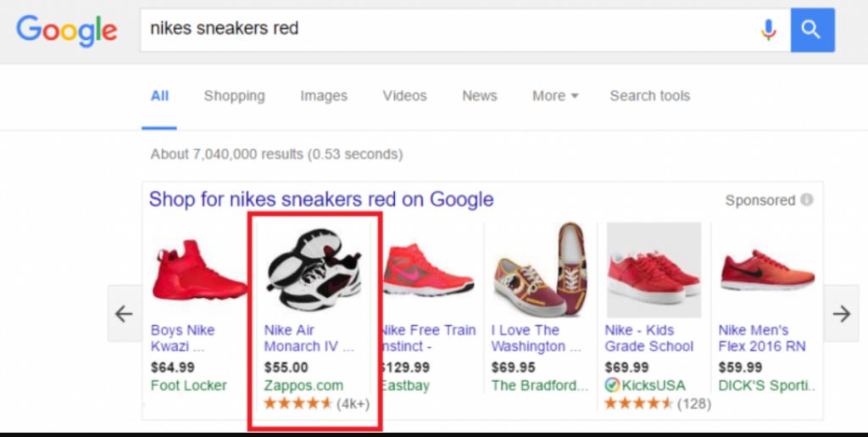Click the blue search magnifier button

pyautogui.click(x=812, y=31)
